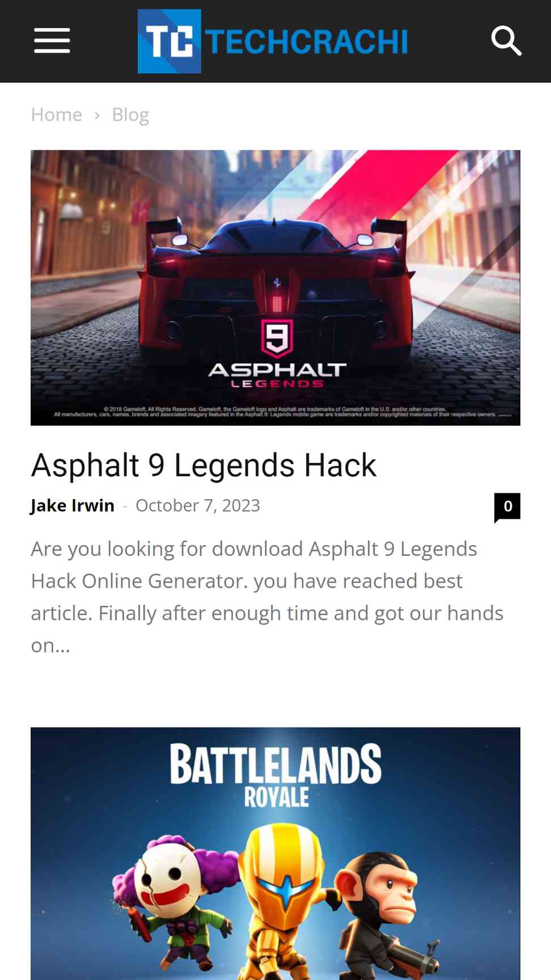Click the October 7, 2023 post date
This screenshot has height=980, width=551.
click(x=198, y=505)
